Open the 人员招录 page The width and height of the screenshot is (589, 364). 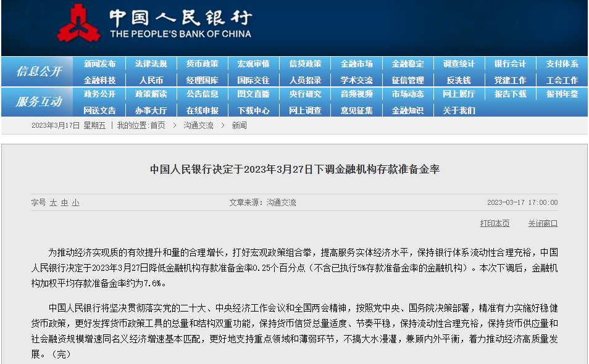tap(305, 80)
